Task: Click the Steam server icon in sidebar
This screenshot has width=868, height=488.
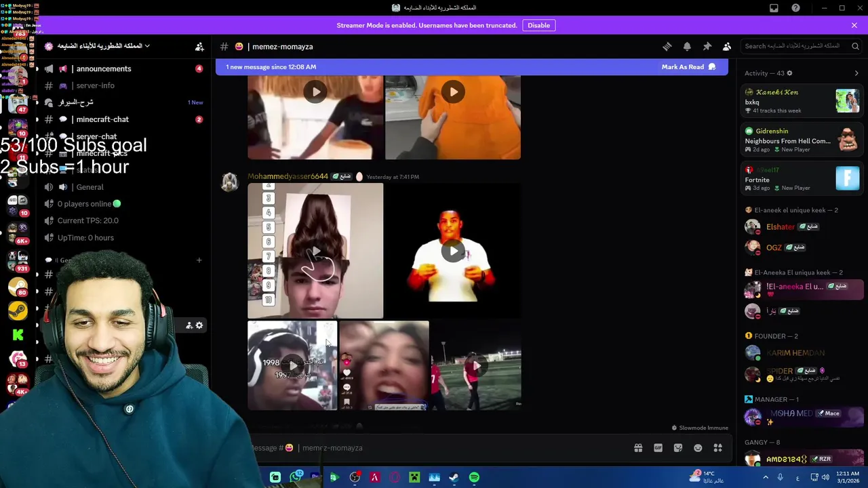Action: (18, 310)
